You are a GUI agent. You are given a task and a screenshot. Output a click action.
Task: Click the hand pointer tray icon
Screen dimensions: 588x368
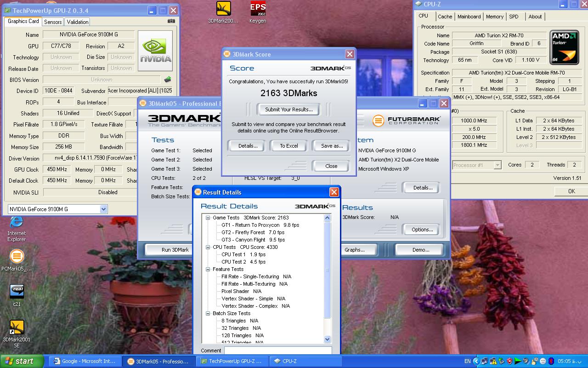click(x=534, y=361)
